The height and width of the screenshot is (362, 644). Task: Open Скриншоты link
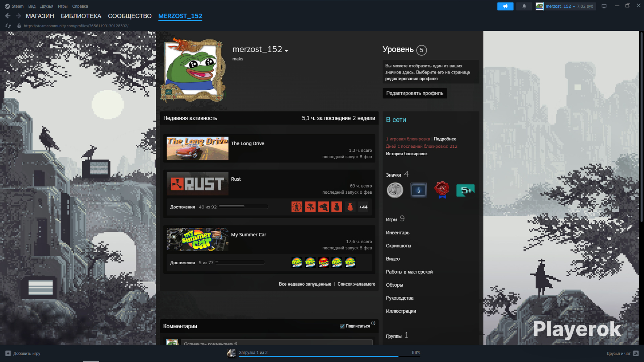click(x=398, y=246)
